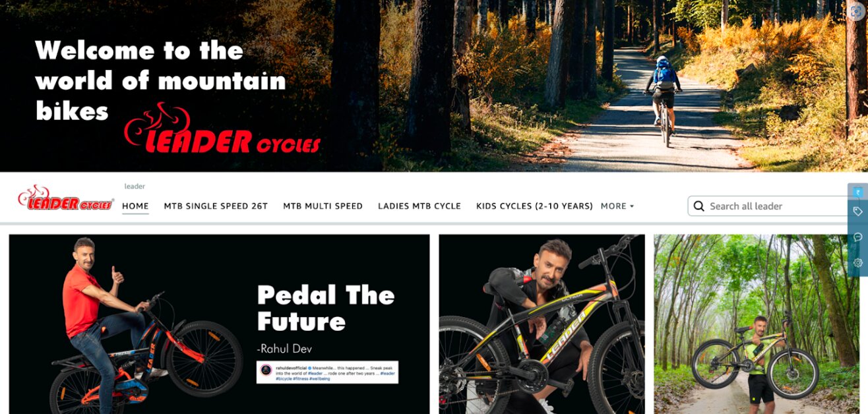This screenshot has width=868, height=414.
Task: Open MTB SINGLE SPEED 26T category
Action: click(x=216, y=206)
